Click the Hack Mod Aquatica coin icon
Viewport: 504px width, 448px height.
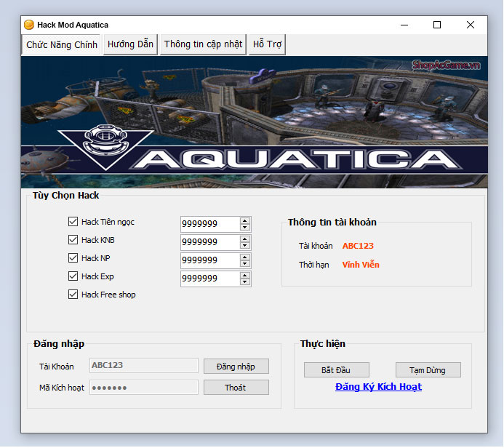[x=29, y=25]
